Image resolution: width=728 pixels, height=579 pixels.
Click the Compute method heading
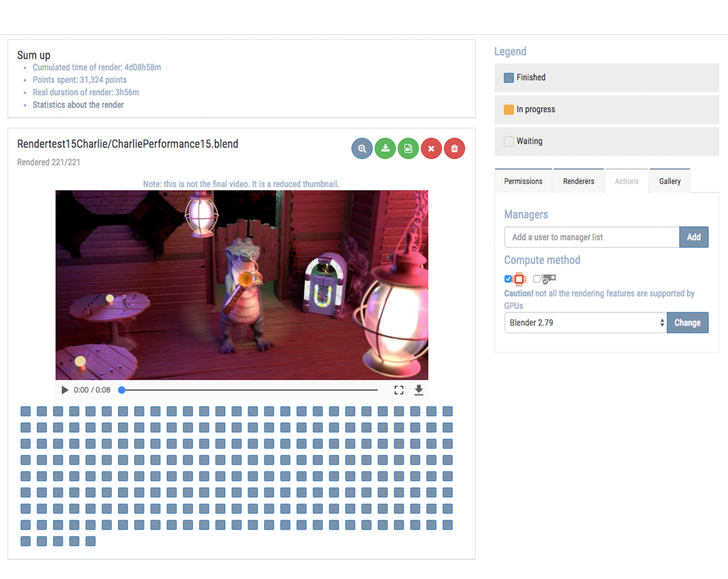[542, 260]
